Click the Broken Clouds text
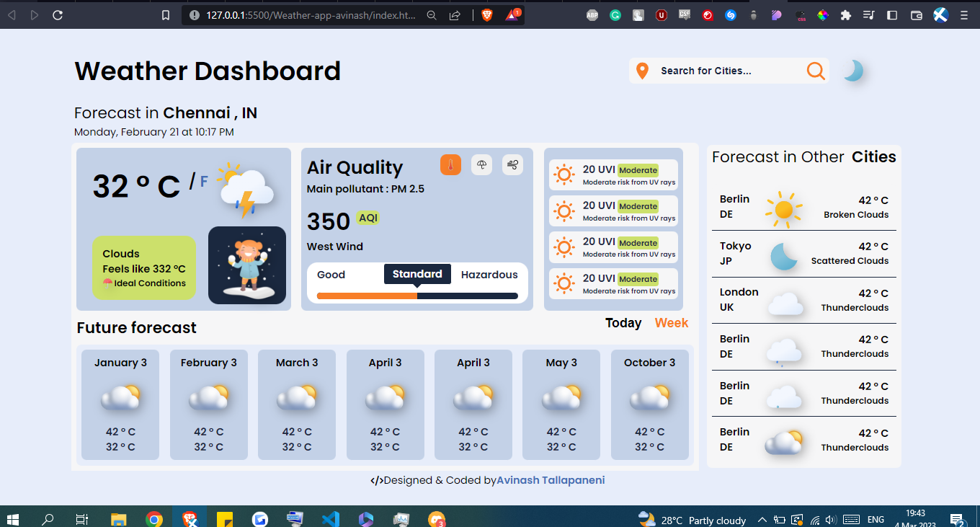The height and width of the screenshot is (527, 980). coord(856,215)
